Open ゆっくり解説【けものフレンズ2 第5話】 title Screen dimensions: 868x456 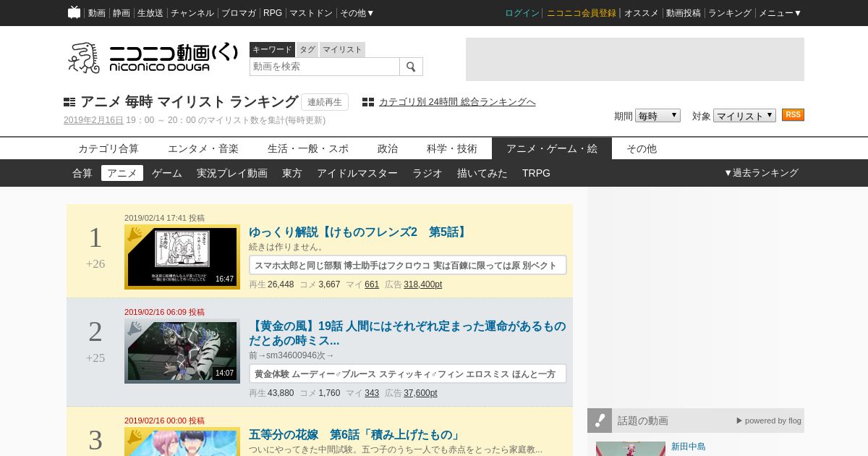point(359,232)
